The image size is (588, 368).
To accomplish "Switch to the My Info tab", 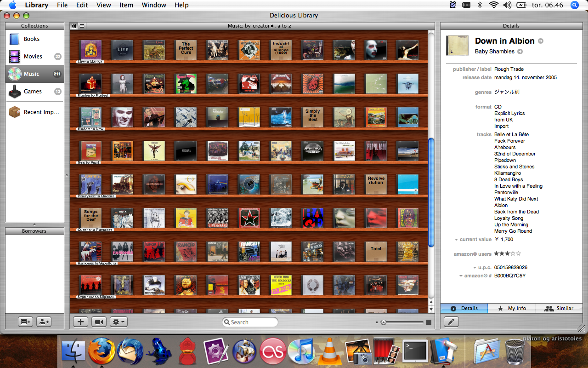I will tap(511, 308).
